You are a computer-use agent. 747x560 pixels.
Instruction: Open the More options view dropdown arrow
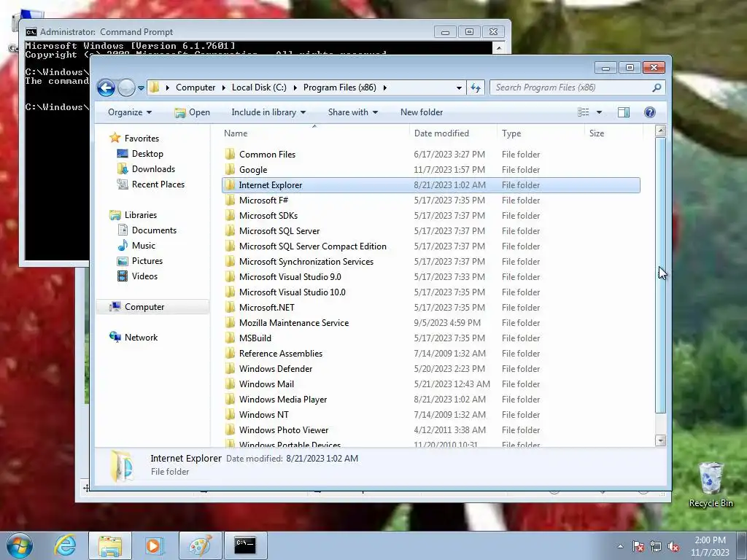click(x=600, y=112)
